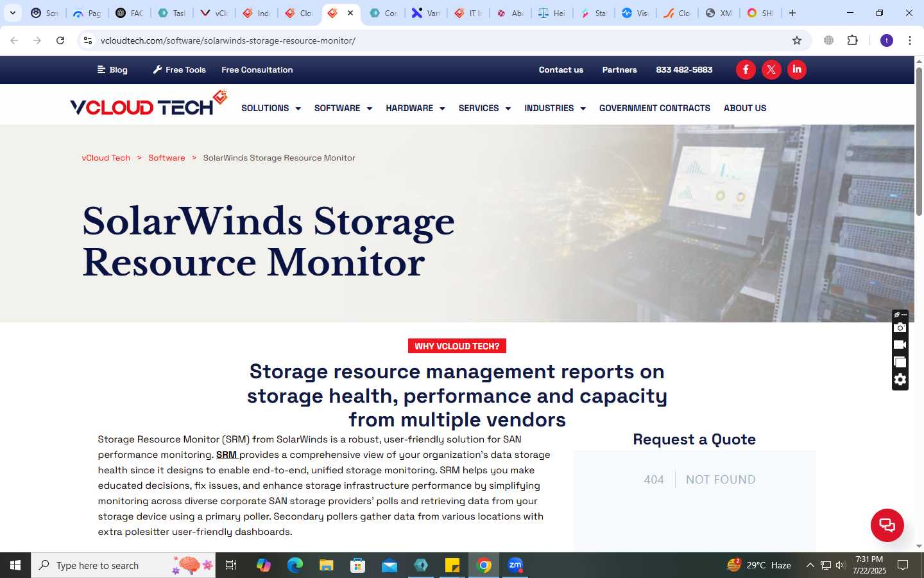
Task: Open volume control in system tray
Action: (x=841, y=565)
